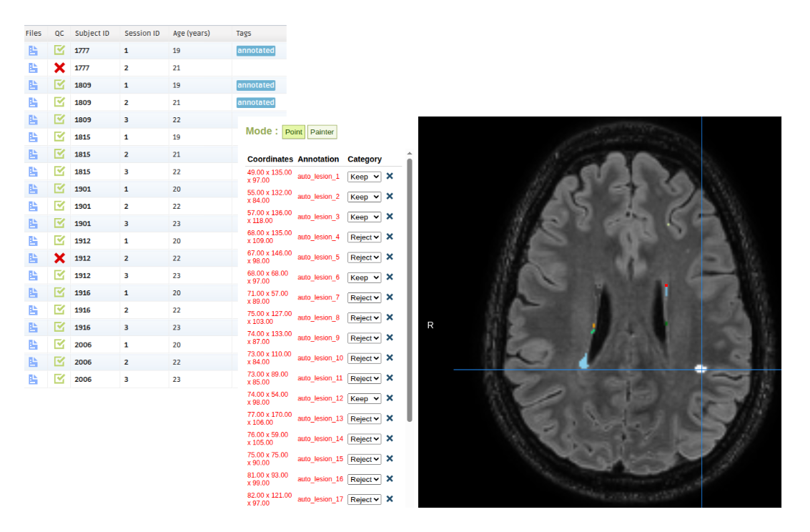Image resolution: width=810 pixels, height=532 pixels.
Task: Open category dropdown for auto_lesion_1
Action: point(364,177)
